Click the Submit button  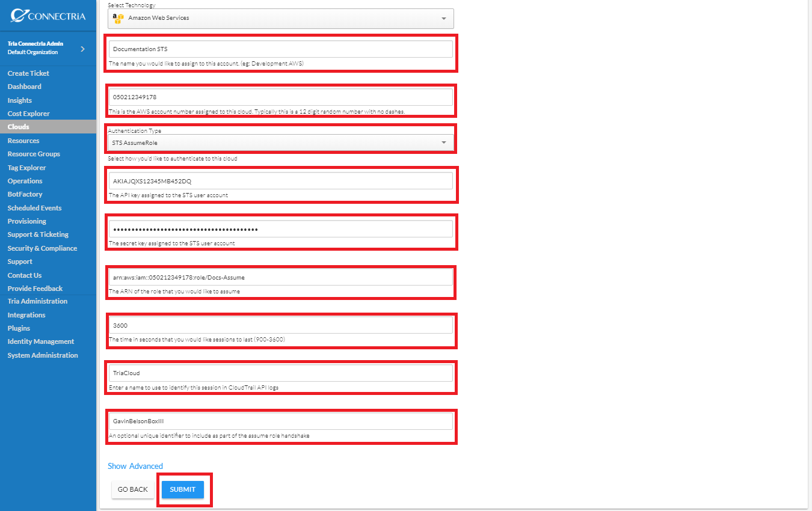[x=183, y=489]
